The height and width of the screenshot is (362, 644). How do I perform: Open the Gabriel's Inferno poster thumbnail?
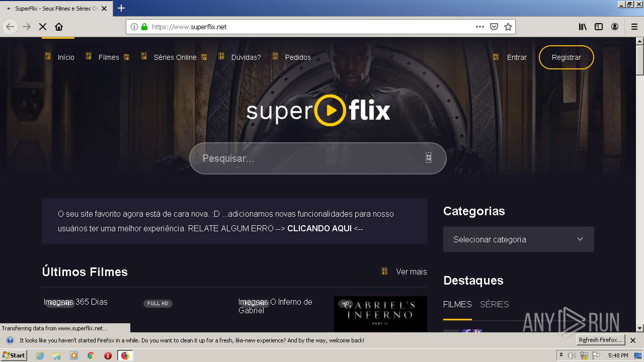pos(380,314)
